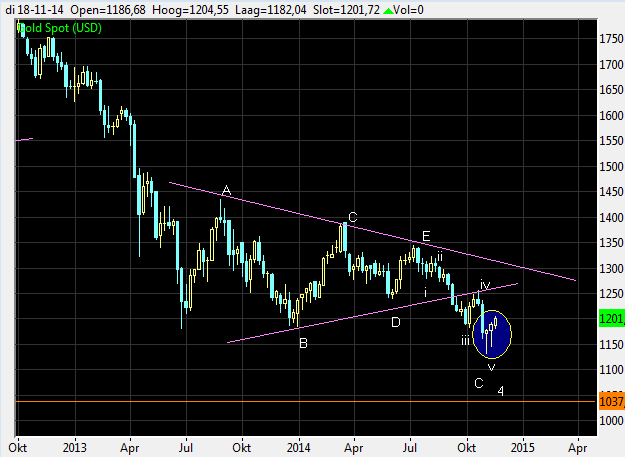Select the green 1201 current price tag
This screenshot has height=457, width=625.
611,319
